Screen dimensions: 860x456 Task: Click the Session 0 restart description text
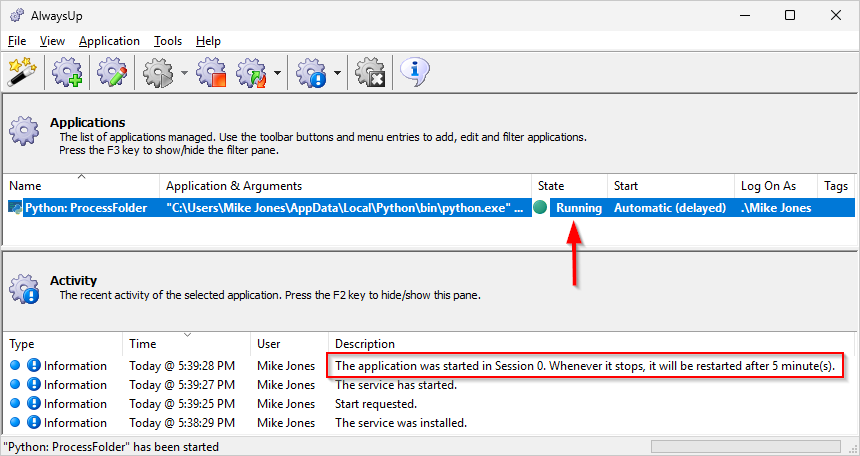(x=585, y=365)
